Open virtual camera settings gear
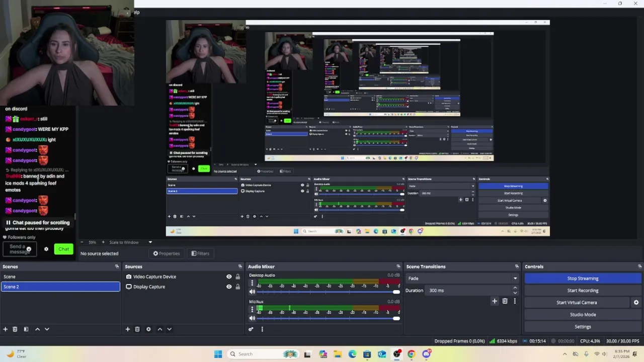Image resolution: width=644 pixels, height=362 pixels. [x=636, y=303]
